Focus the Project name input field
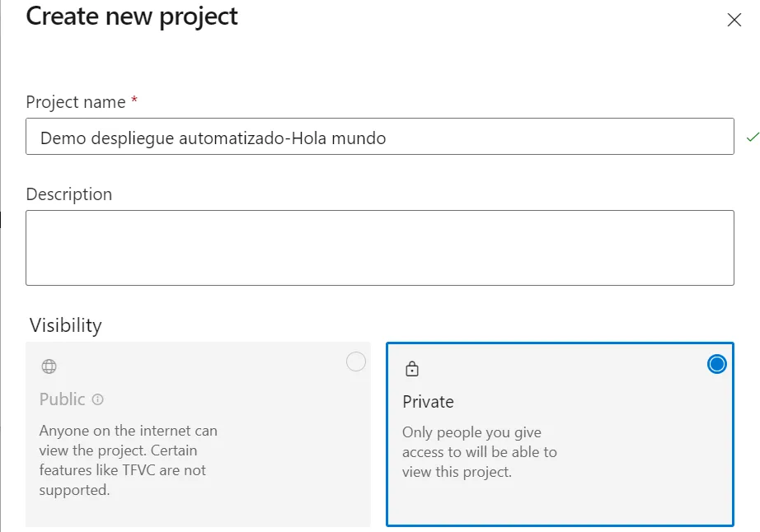Screen dimensions: 760x532 (379, 137)
